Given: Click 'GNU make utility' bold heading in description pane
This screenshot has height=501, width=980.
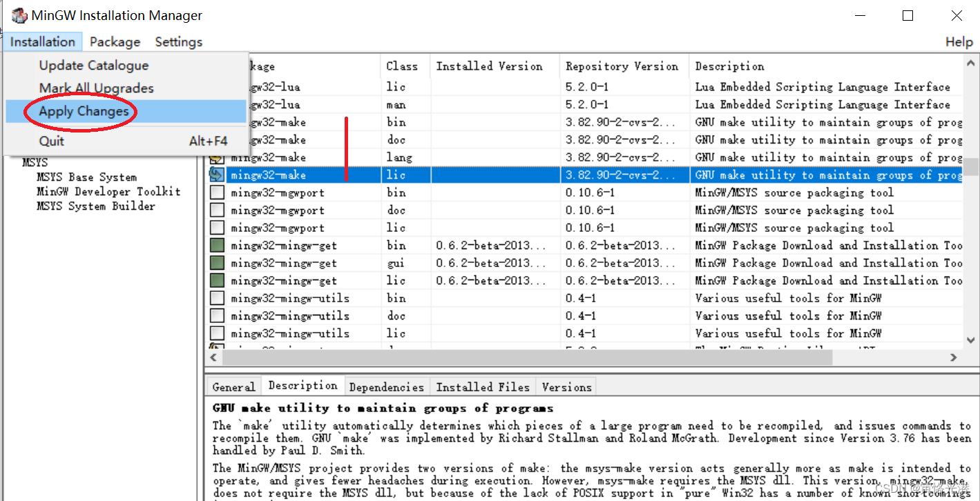Looking at the screenshot, I should point(383,409).
